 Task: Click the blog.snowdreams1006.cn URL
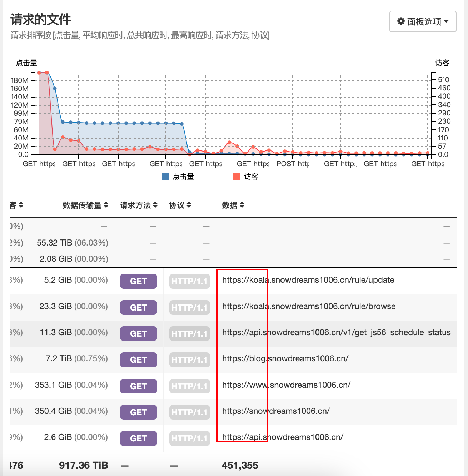coord(285,358)
